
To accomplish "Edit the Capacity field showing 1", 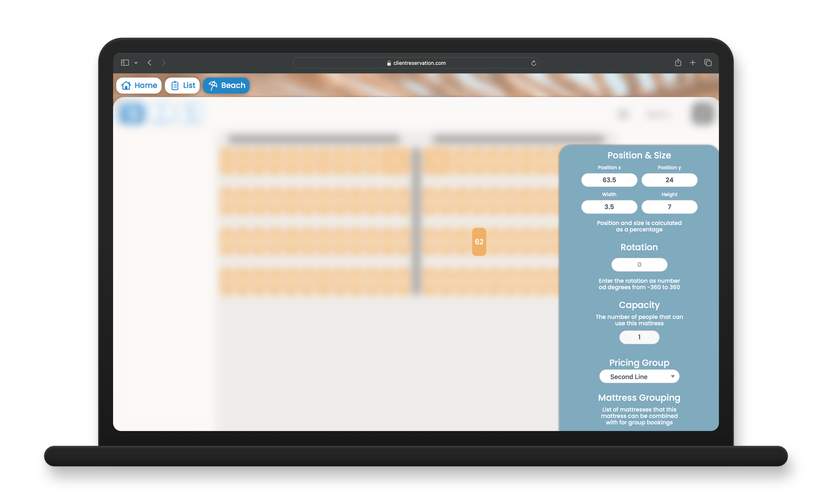I will coord(639,337).
